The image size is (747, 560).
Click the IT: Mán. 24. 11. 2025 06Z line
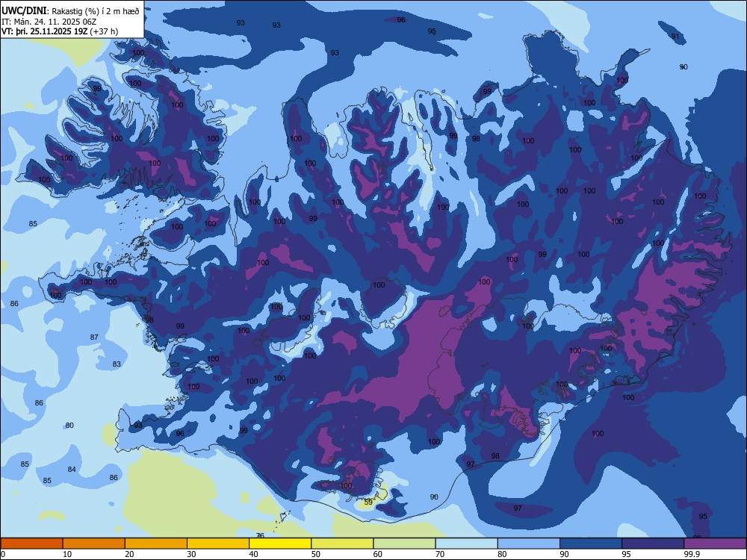49,22
